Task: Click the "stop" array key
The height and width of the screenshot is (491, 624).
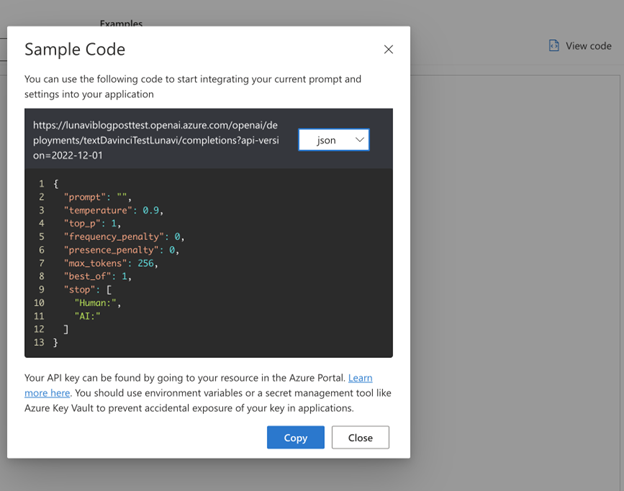Action: click(79, 289)
